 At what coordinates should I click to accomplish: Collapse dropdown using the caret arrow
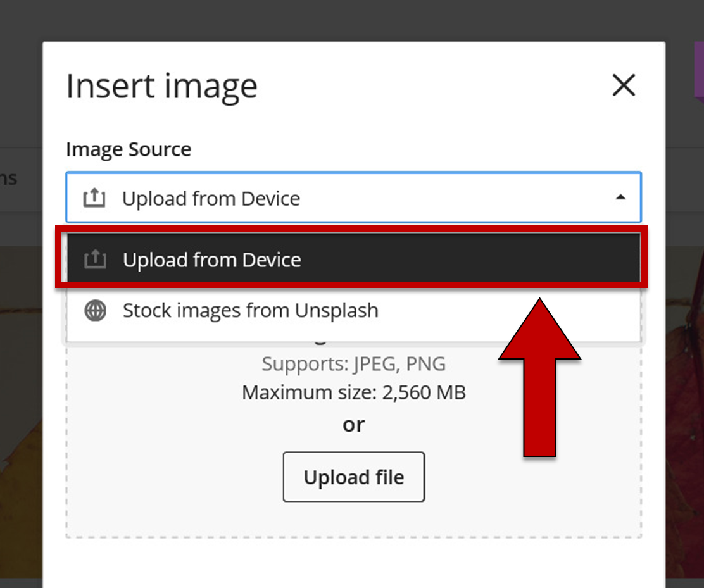620,197
